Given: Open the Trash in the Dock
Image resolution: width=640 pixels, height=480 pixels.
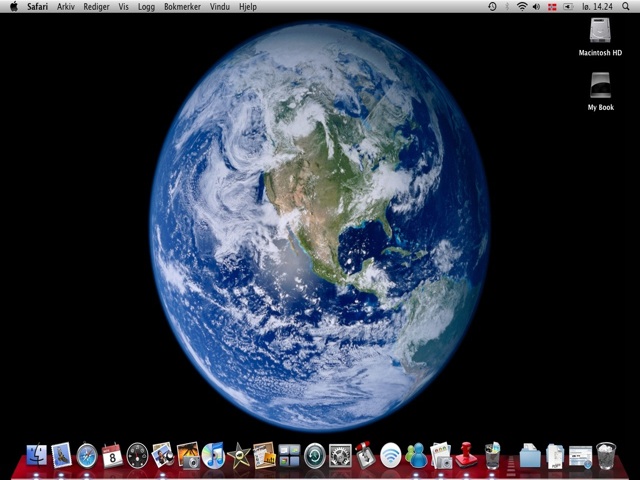Looking at the screenshot, I should tap(606, 456).
